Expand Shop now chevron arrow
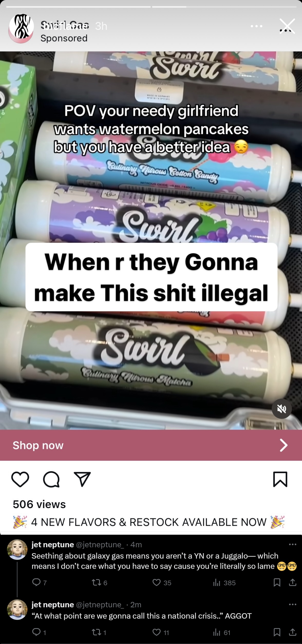 coord(283,445)
